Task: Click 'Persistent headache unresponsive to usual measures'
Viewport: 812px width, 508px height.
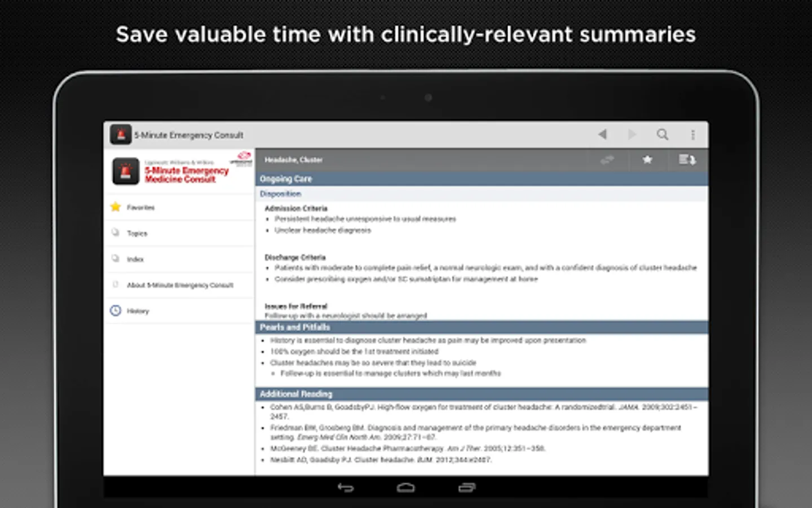Action: coord(365,219)
